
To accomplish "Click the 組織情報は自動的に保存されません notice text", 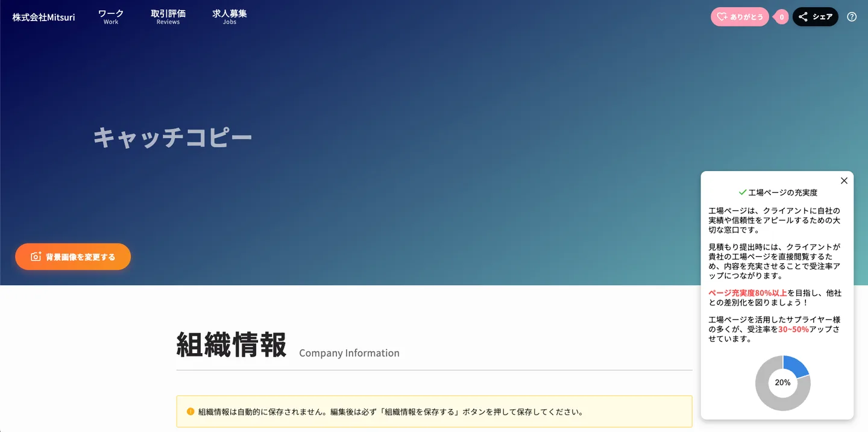I will coord(391,412).
